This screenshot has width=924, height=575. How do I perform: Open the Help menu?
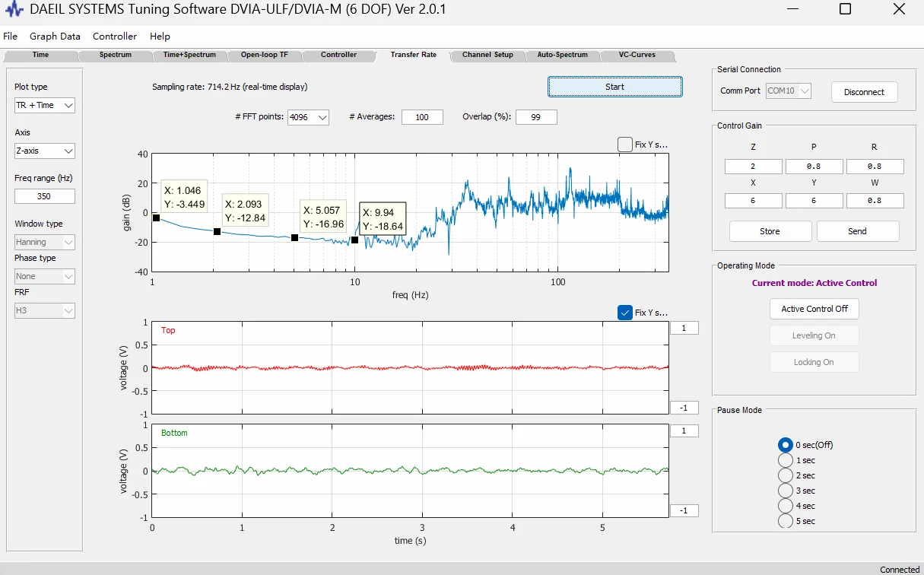pyautogui.click(x=160, y=37)
